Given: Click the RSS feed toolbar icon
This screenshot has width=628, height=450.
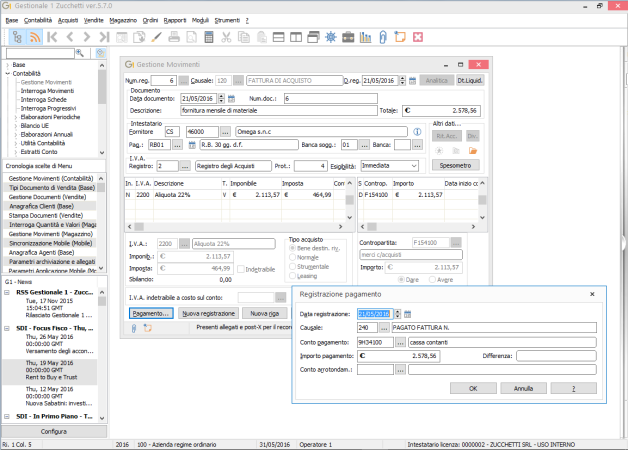Looking at the screenshot, I should 35,37.
